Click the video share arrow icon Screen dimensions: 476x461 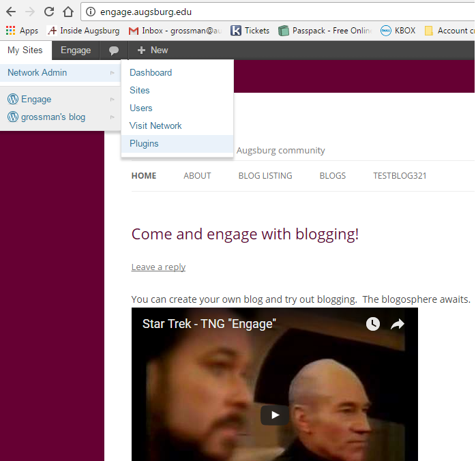coord(398,324)
